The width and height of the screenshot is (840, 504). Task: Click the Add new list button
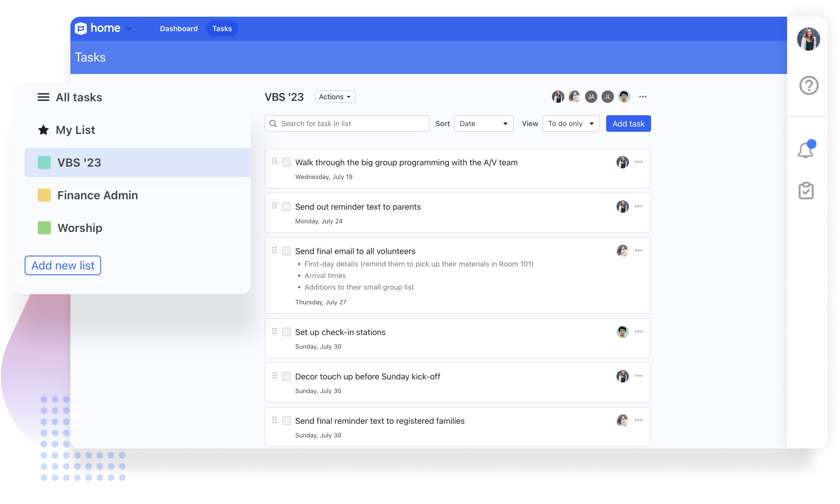coord(63,265)
